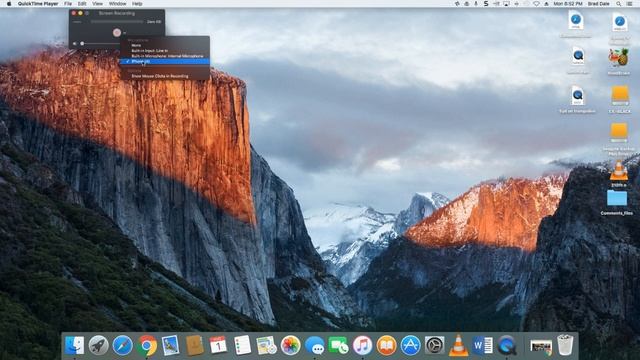640x360 pixels.
Task: Launch Safari from the Dock
Action: [x=122, y=345]
